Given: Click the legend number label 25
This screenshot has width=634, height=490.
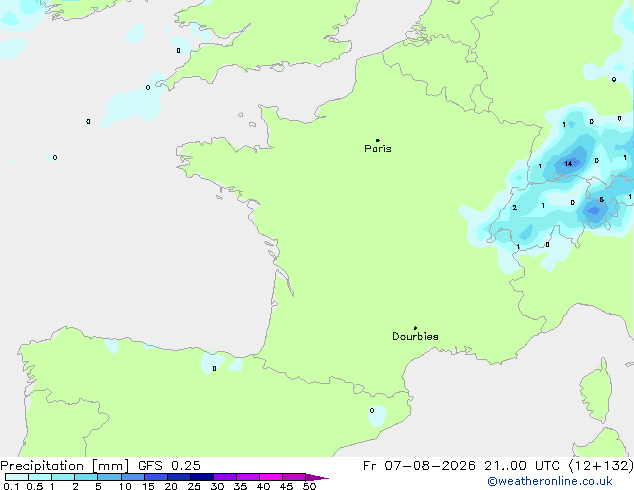Looking at the screenshot, I should (194, 486).
